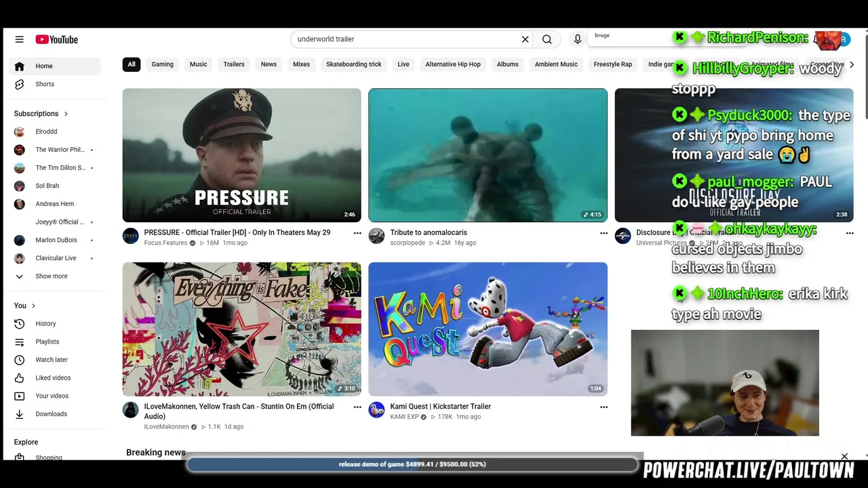
Task: Play the Kami Quest thumbnail
Action: pos(488,329)
